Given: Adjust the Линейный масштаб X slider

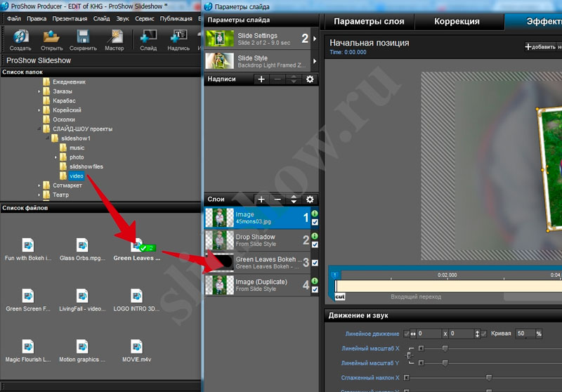Looking at the screenshot, I should point(445,348).
